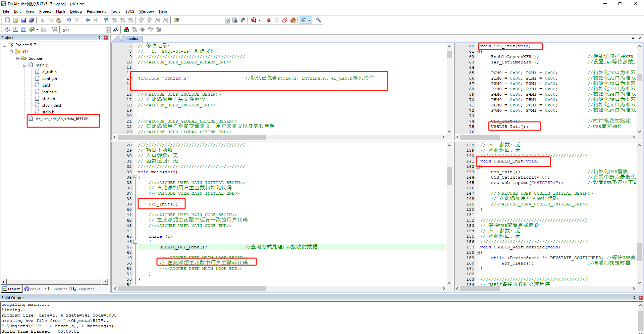Screen dimensions: 644x334
Task: Disable all breakpoints with the toolbar icon
Action: click(285, 20)
